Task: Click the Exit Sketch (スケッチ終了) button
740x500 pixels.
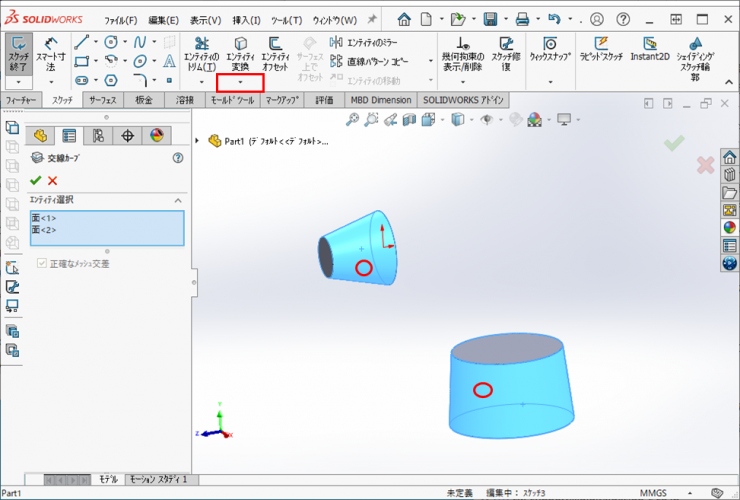Action: (19, 56)
